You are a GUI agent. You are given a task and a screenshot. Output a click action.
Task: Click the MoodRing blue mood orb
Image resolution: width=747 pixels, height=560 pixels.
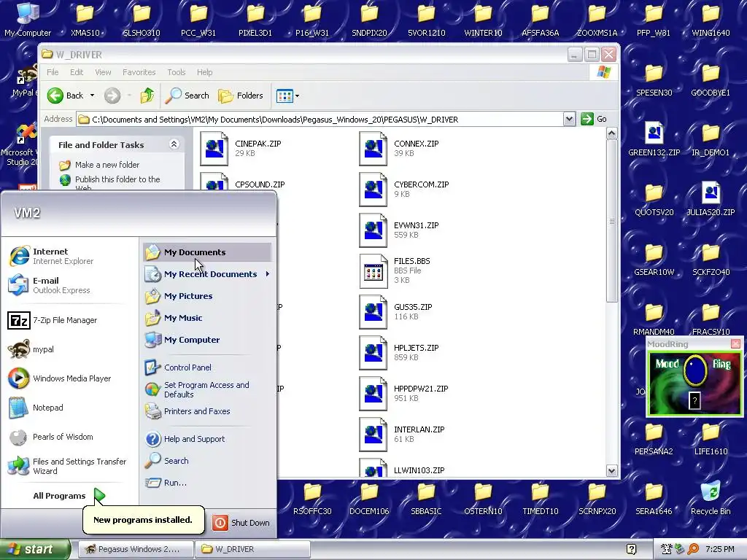[695, 370]
